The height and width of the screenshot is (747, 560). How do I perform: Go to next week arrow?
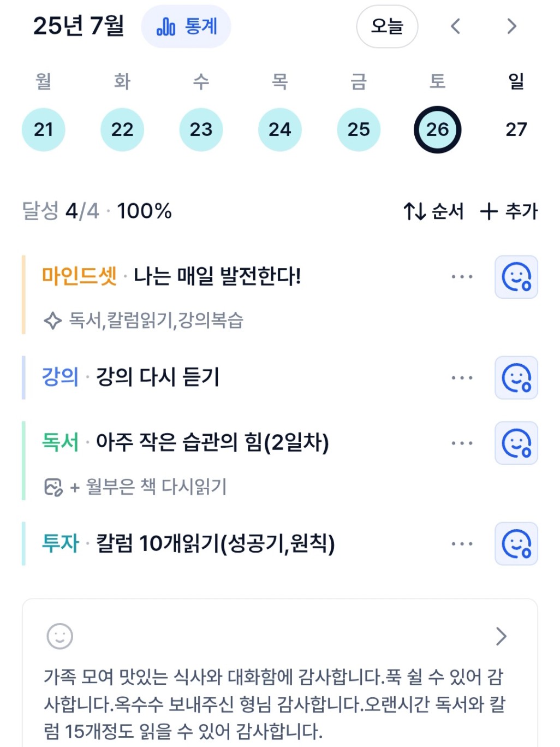(x=511, y=26)
